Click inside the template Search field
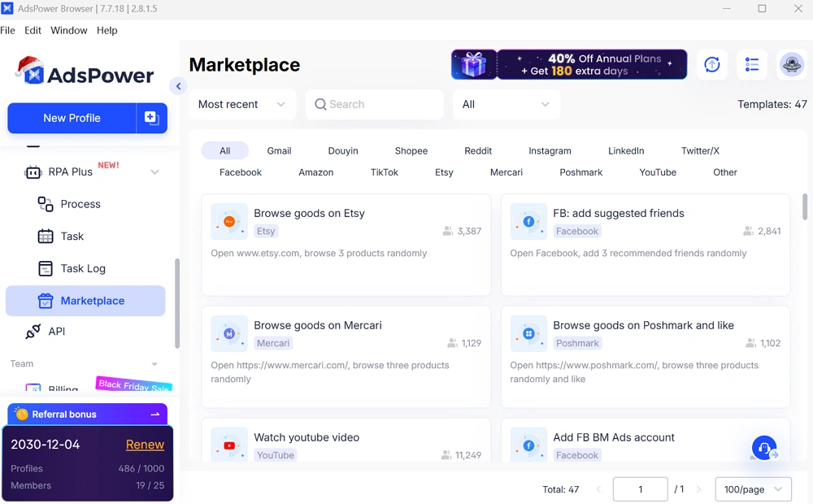This screenshot has width=813, height=504. pos(374,104)
